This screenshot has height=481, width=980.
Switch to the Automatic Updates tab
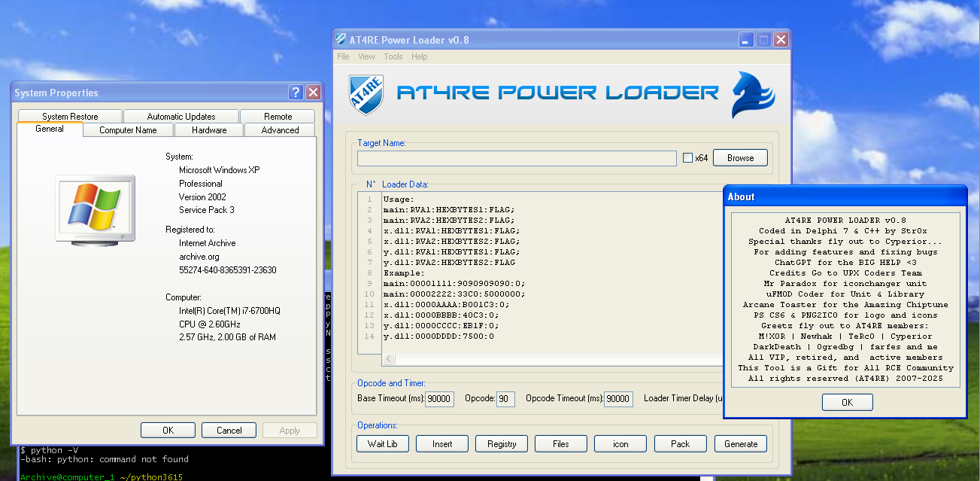tap(181, 117)
